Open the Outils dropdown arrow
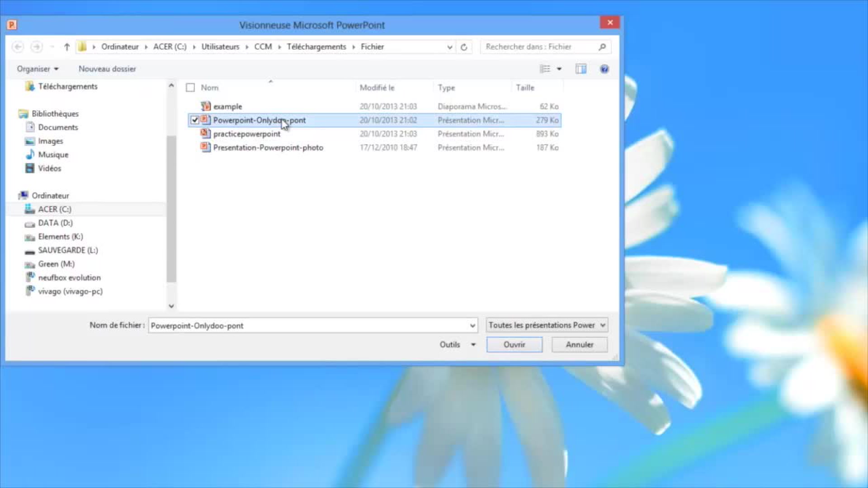The width and height of the screenshot is (868, 488). 473,344
